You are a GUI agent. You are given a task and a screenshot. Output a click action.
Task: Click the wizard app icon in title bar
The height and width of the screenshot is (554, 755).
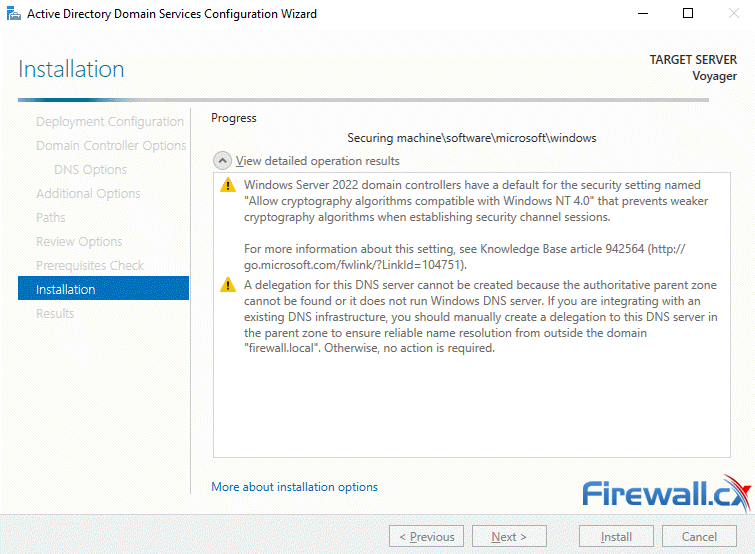click(14, 13)
